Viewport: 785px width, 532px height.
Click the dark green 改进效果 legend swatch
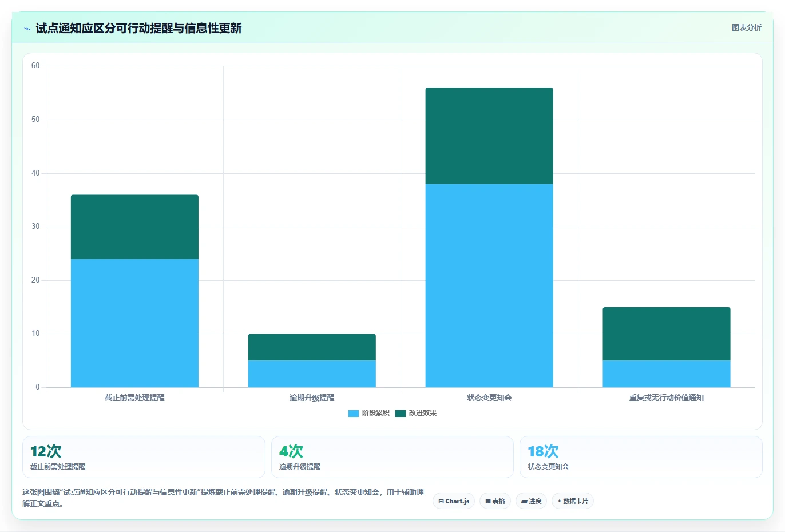tap(401, 414)
